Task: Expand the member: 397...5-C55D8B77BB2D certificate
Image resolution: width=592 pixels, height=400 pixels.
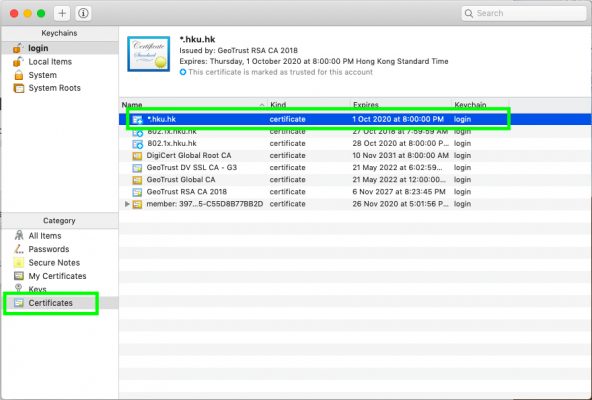Action: click(x=127, y=204)
